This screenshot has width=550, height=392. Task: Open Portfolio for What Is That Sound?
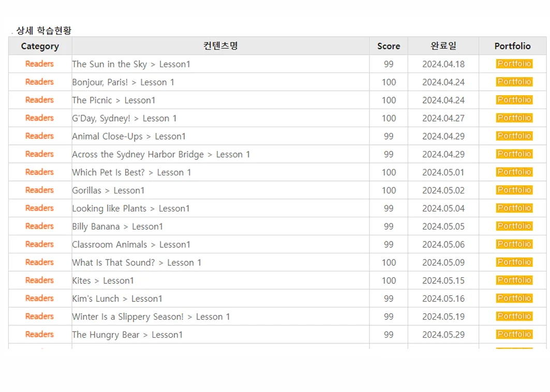pos(514,262)
